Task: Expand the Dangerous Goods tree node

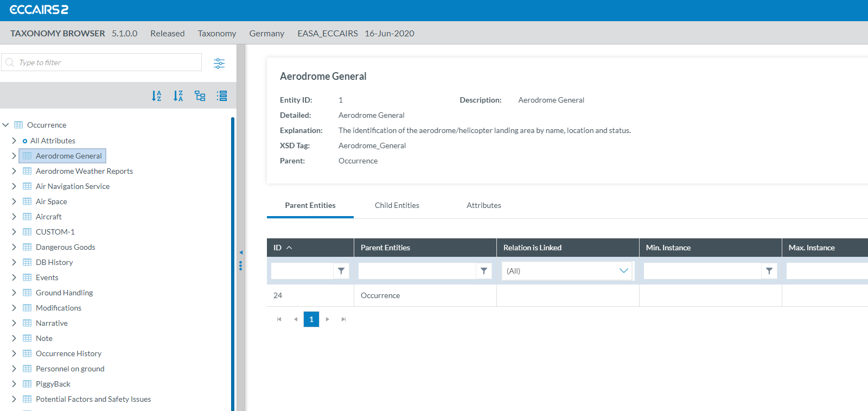Action: (14, 247)
